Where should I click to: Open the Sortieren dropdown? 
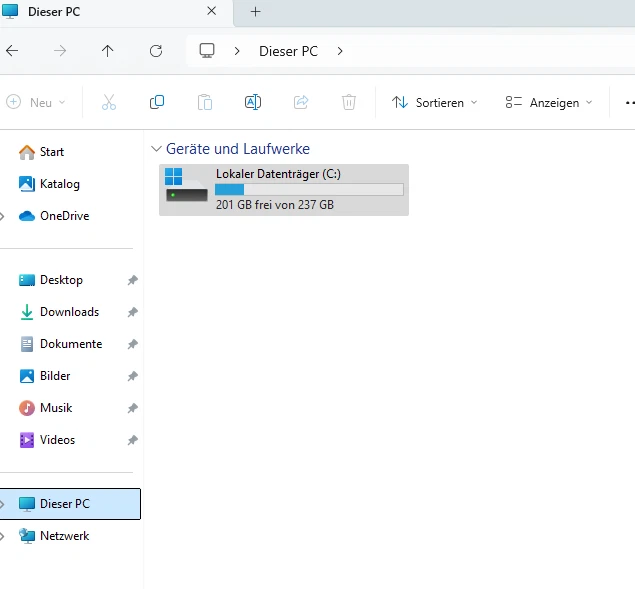coord(435,103)
